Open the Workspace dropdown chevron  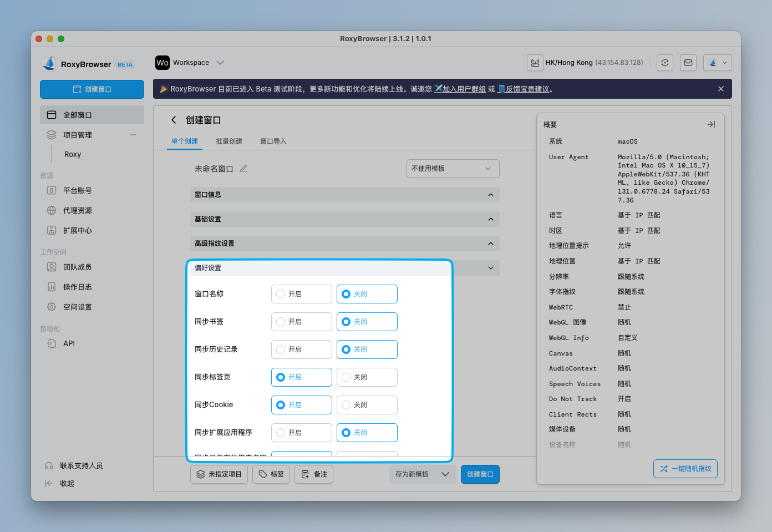coord(220,63)
